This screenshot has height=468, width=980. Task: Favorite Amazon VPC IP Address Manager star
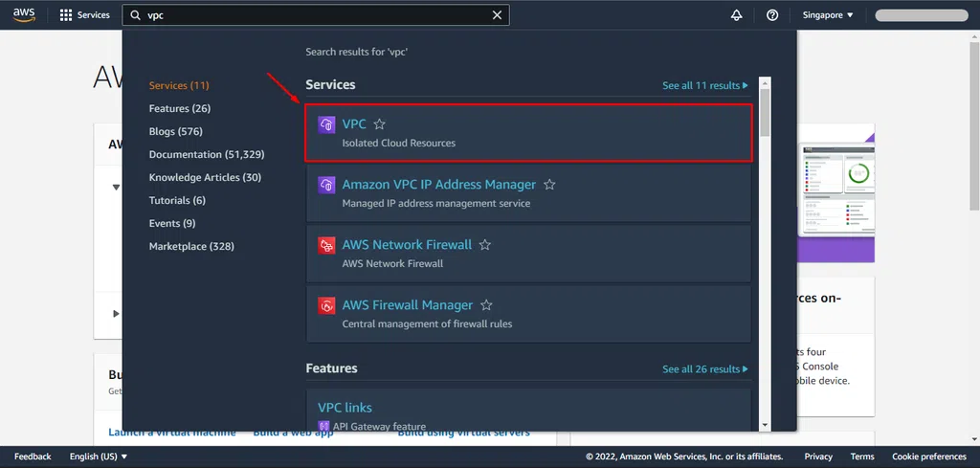549,185
